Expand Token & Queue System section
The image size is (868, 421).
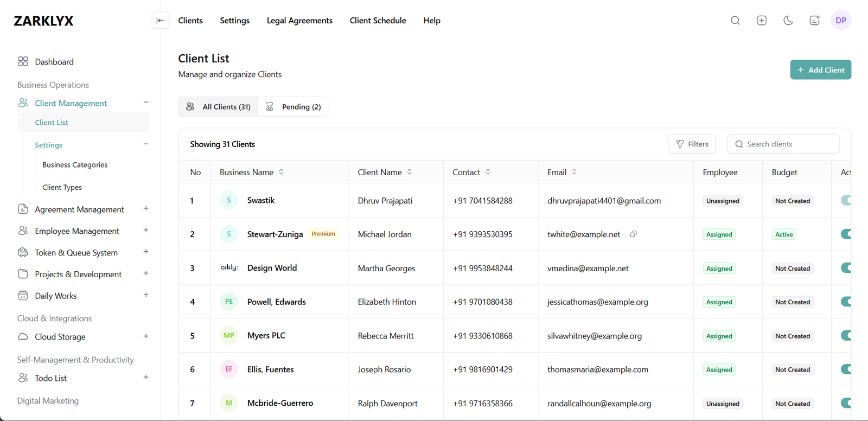tap(146, 252)
